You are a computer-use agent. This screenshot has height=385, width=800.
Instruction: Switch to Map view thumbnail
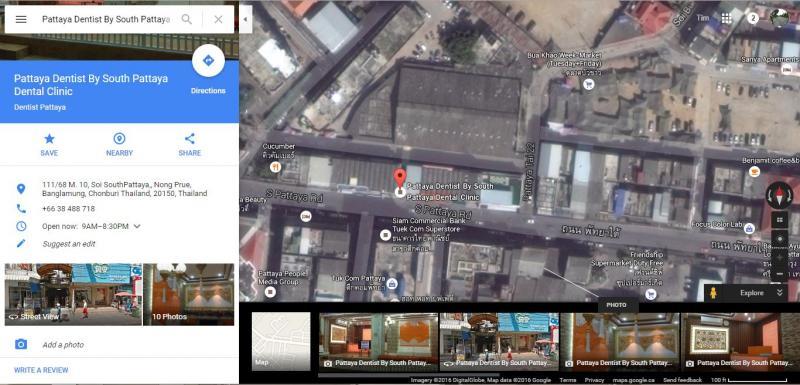point(281,341)
